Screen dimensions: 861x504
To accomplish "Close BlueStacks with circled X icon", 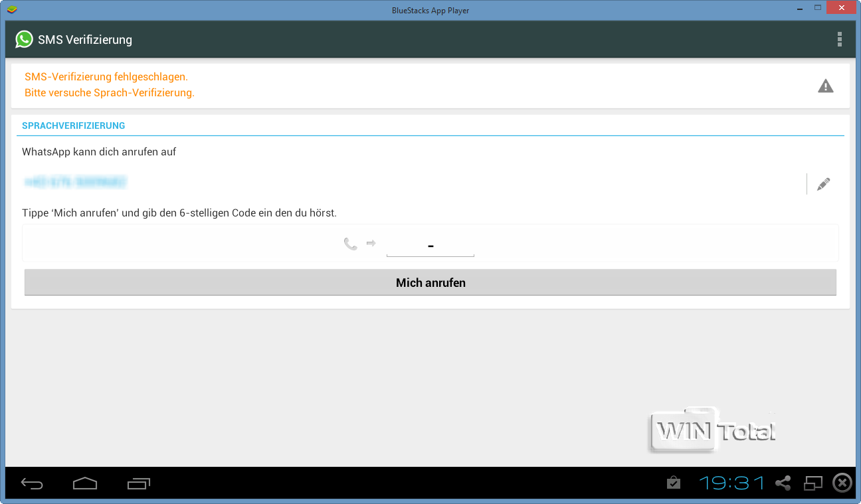I will pyautogui.click(x=842, y=483).
